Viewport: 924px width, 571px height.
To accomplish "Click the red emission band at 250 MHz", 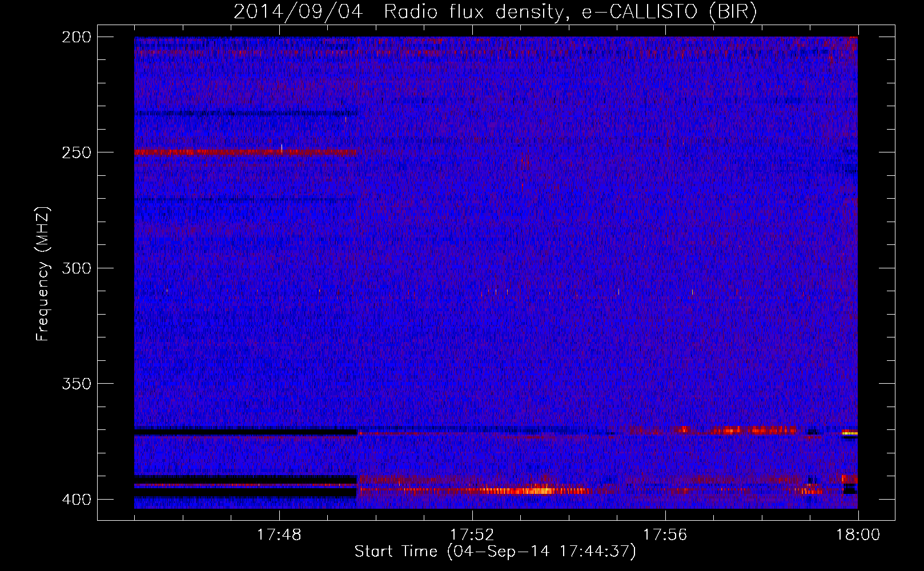I will tap(246, 152).
